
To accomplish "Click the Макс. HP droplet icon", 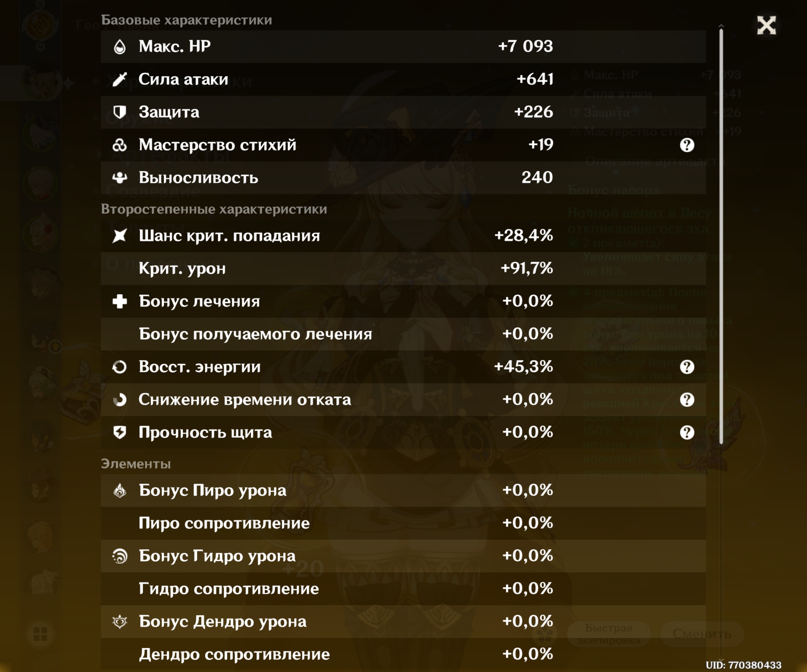I will [x=120, y=47].
